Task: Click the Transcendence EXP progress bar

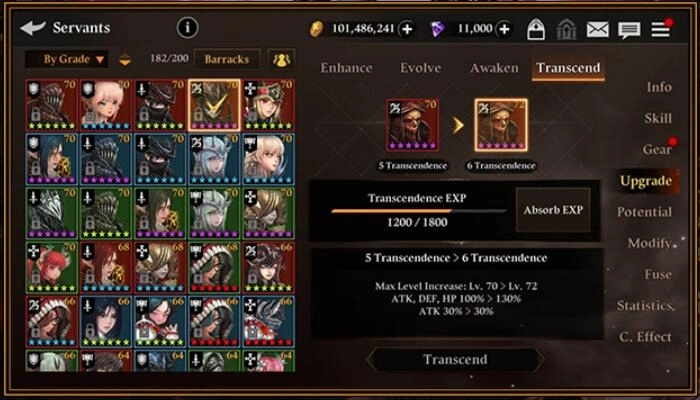Action: pos(418,211)
